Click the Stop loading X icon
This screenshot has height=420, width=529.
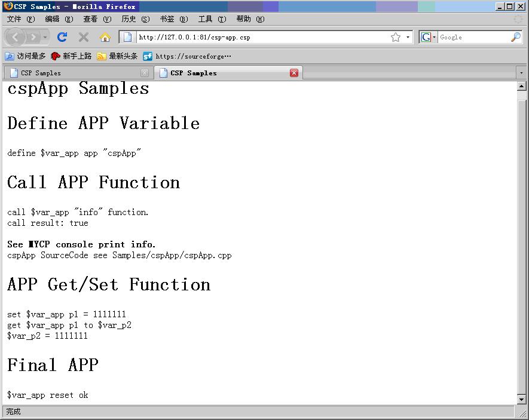[x=84, y=37]
